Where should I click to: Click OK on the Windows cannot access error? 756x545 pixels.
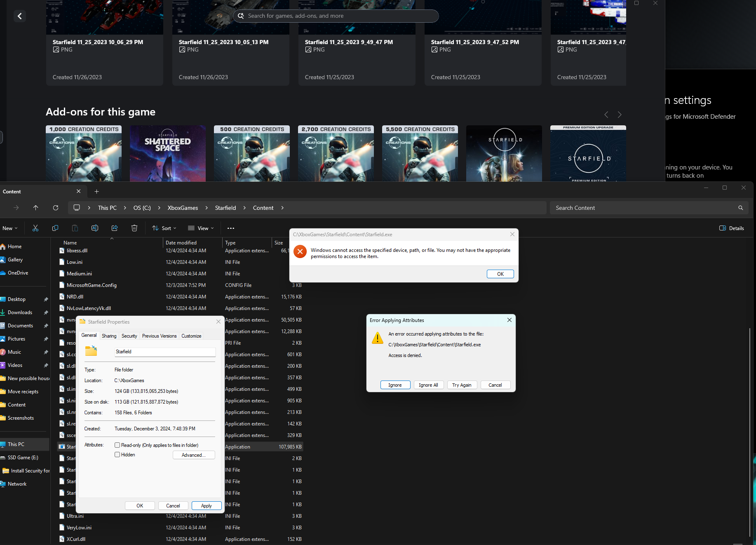500,274
